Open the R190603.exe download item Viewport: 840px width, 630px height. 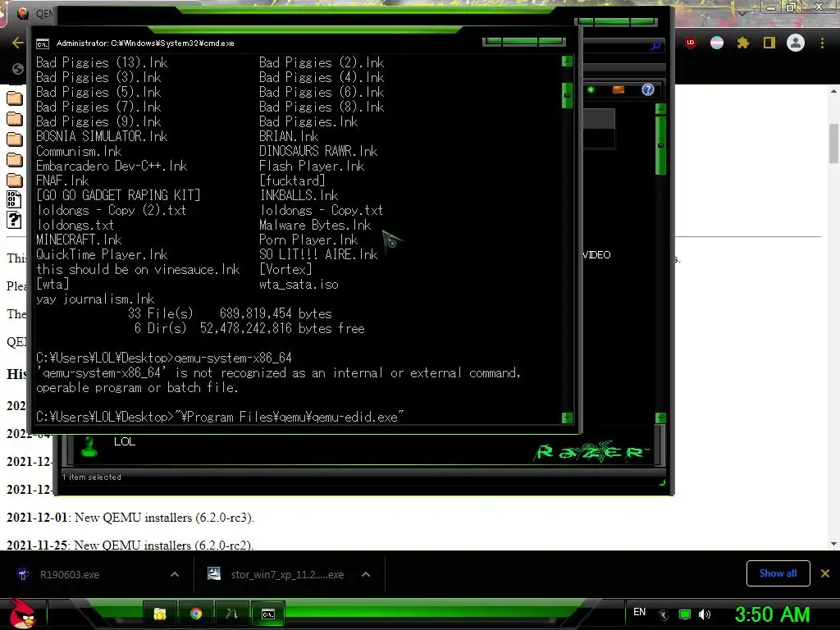coord(70,574)
